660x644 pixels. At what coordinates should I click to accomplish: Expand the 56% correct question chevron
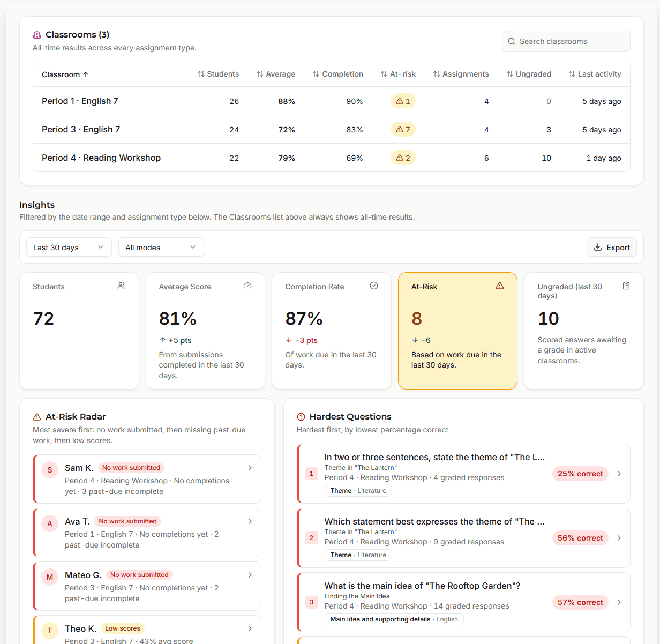[619, 538]
